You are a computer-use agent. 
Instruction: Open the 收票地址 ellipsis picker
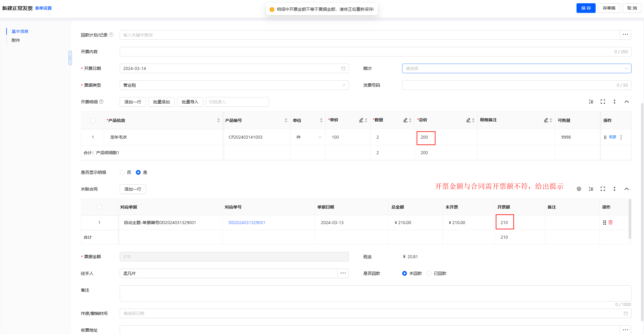[x=625, y=330]
